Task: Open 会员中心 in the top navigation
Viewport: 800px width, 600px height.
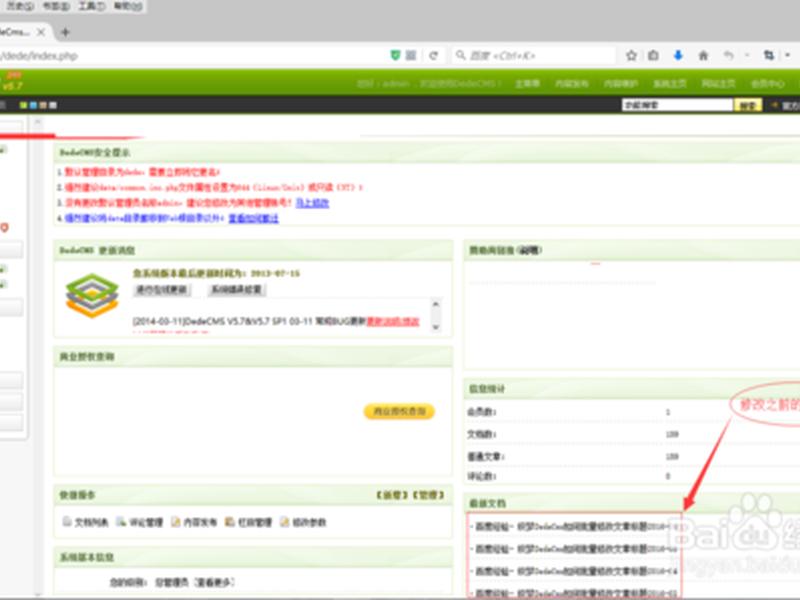Action: pos(767,83)
